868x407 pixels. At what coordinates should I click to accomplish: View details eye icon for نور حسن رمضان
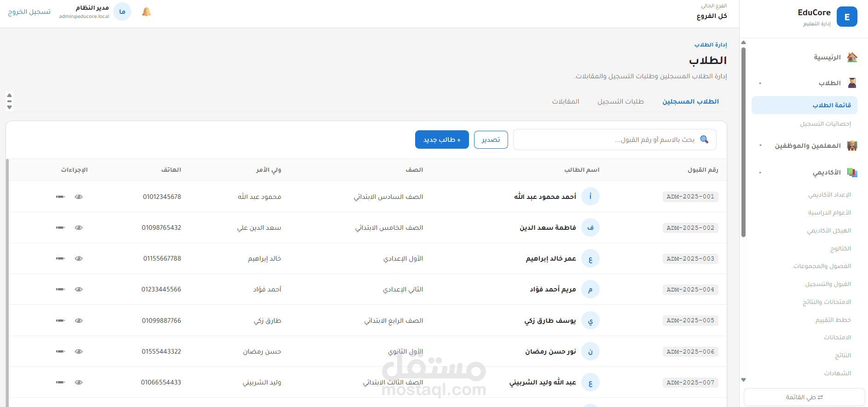(79, 351)
